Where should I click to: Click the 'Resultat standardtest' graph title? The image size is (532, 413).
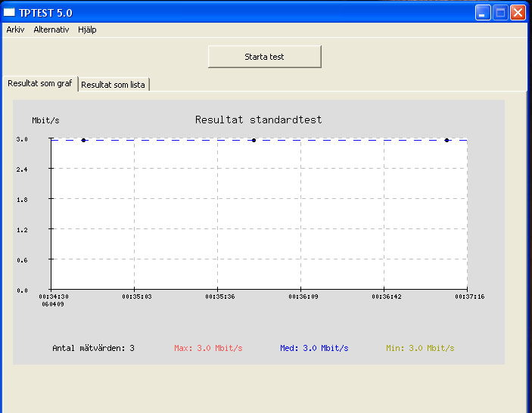[259, 120]
